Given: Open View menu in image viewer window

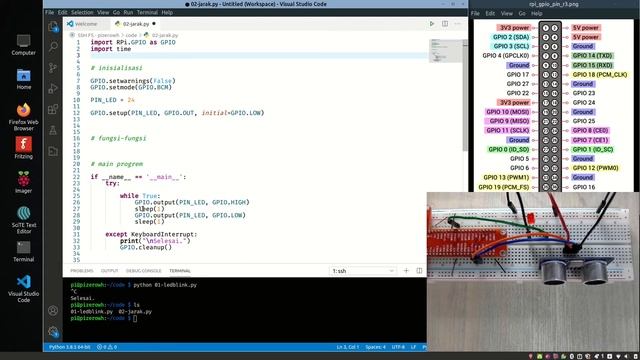Looking at the screenshot, I should pyautogui.click(x=507, y=13).
